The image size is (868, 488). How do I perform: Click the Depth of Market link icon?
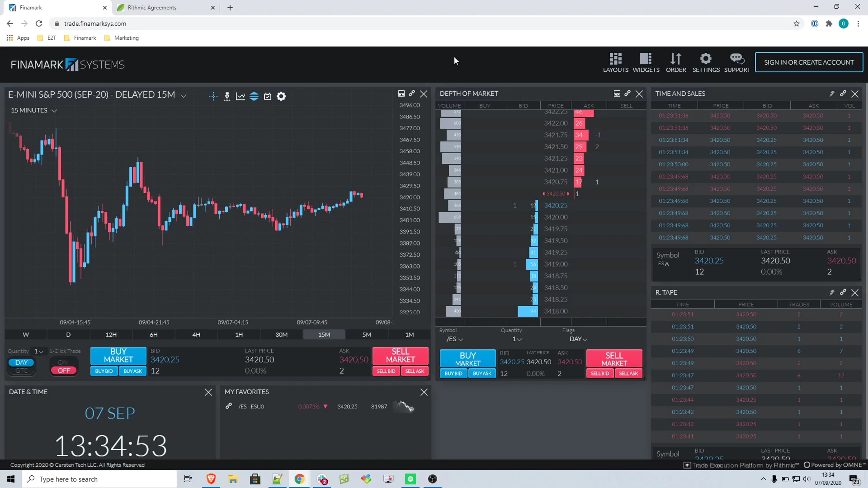click(627, 94)
